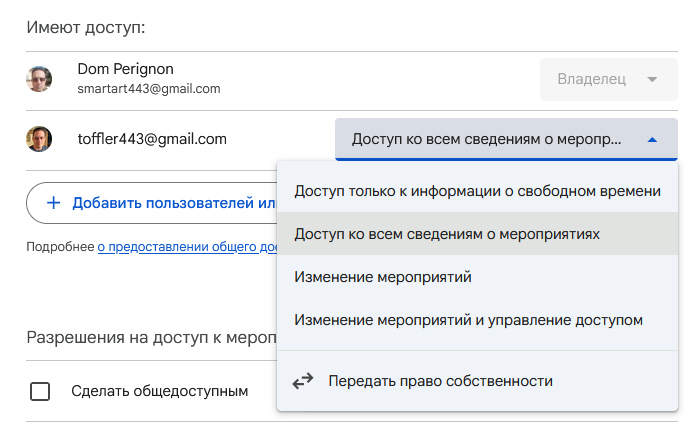The height and width of the screenshot is (424, 689).
Task: Enable the 'Сделать общедоступным' checkbox
Action: [40, 391]
